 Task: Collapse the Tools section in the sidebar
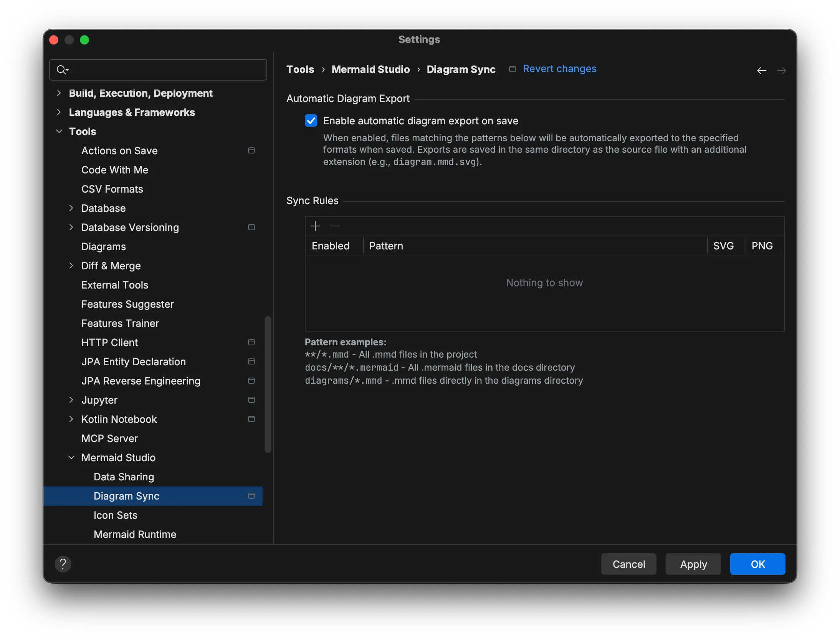tap(59, 131)
